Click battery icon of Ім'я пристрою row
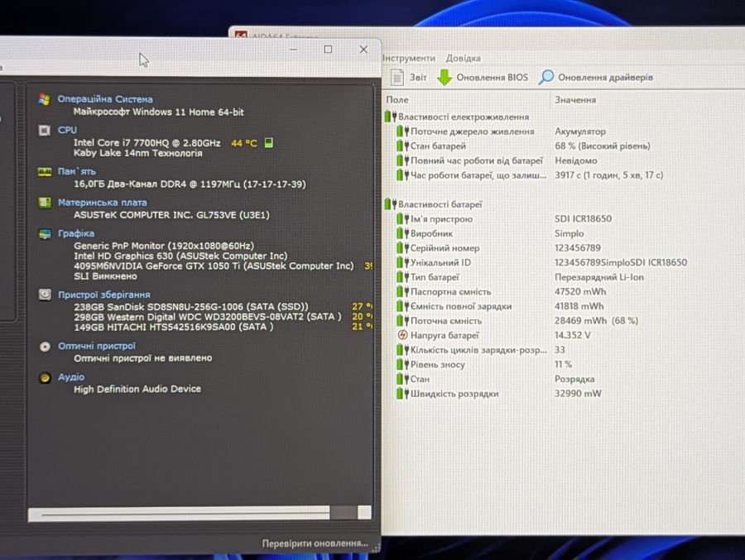 click(402, 219)
